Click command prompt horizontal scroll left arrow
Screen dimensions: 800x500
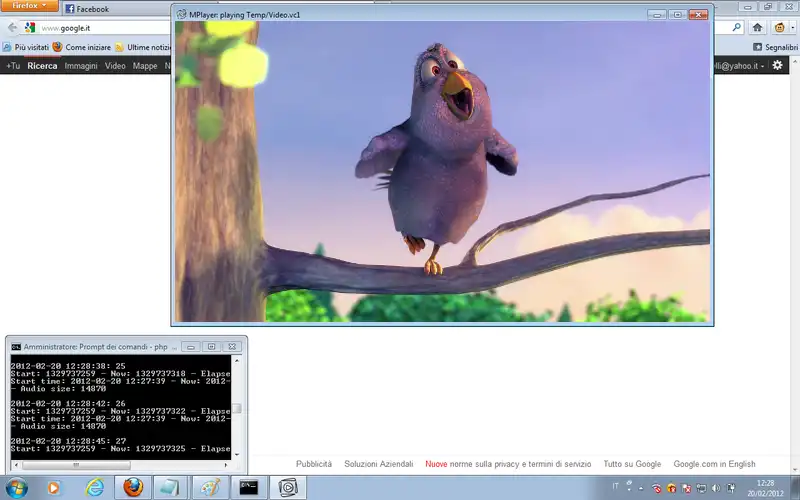(16, 465)
